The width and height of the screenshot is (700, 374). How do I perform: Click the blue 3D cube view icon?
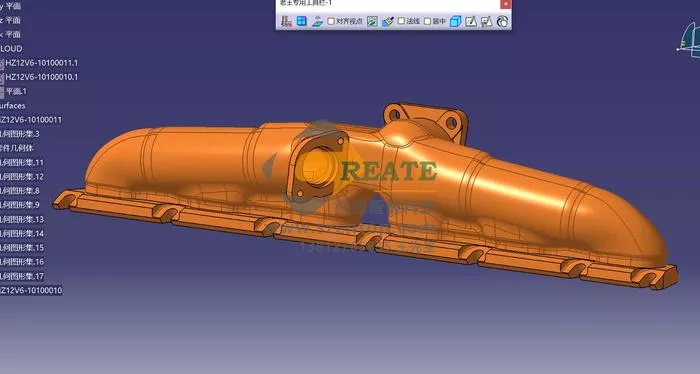pos(455,21)
